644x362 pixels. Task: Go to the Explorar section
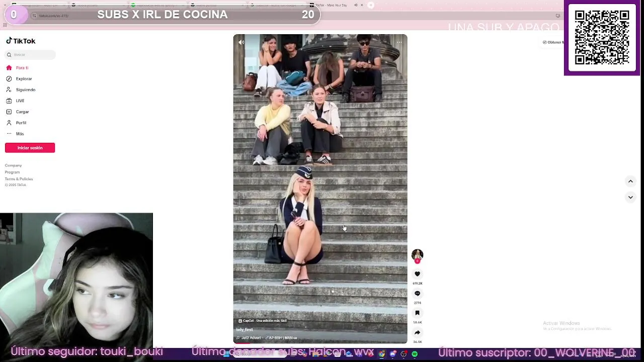coord(19,78)
